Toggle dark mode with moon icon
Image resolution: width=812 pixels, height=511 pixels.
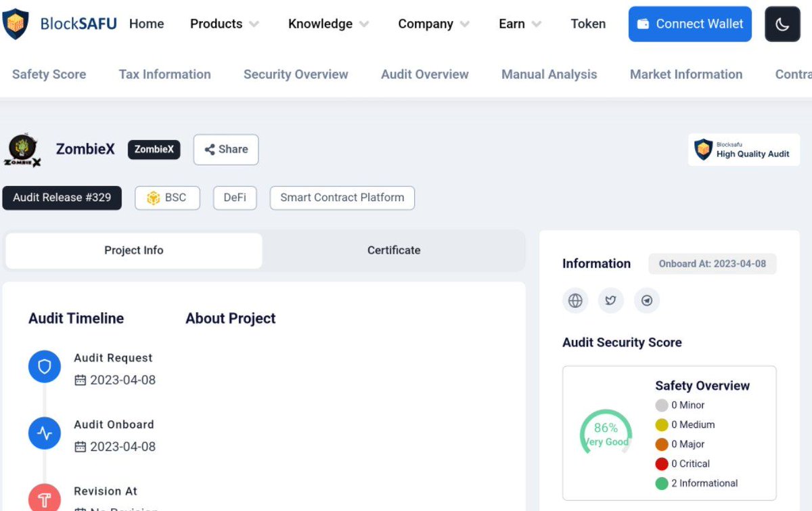point(782,24)
